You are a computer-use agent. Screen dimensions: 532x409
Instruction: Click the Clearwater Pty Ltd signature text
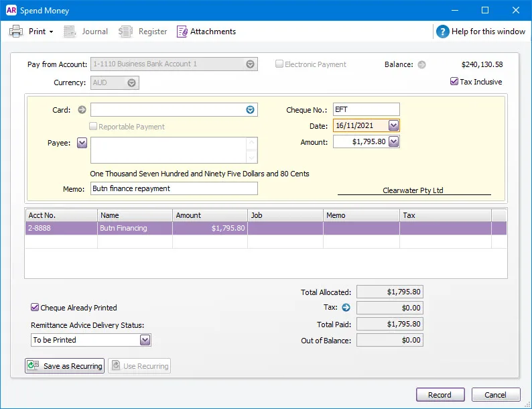(x=413, y=190)
